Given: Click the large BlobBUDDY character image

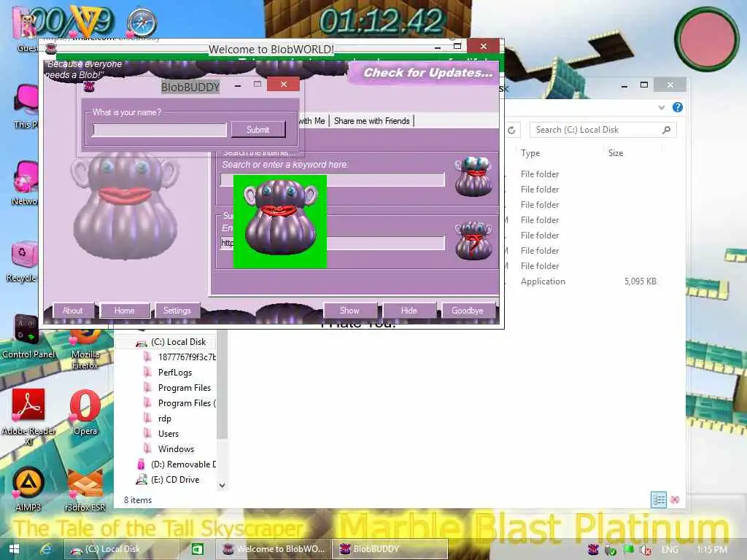Looking at the screenshot, I should coord(125,206).
